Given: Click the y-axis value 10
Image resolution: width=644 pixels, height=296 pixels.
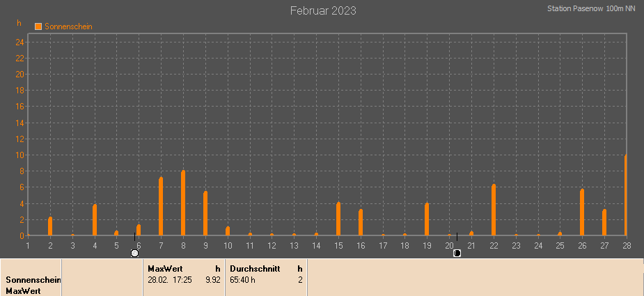Looking at the screenshot, I should click(21, 155).
